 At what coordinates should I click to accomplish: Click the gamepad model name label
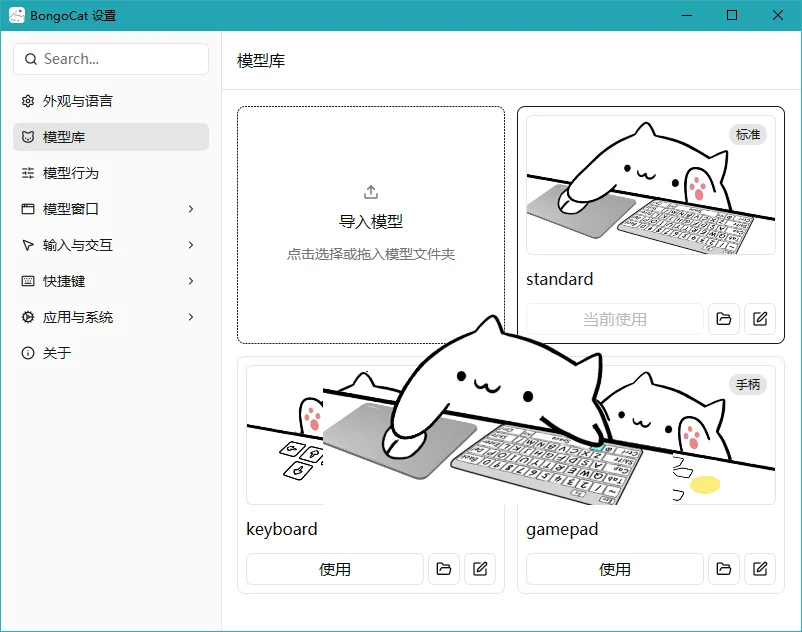[x=562, y=530]
